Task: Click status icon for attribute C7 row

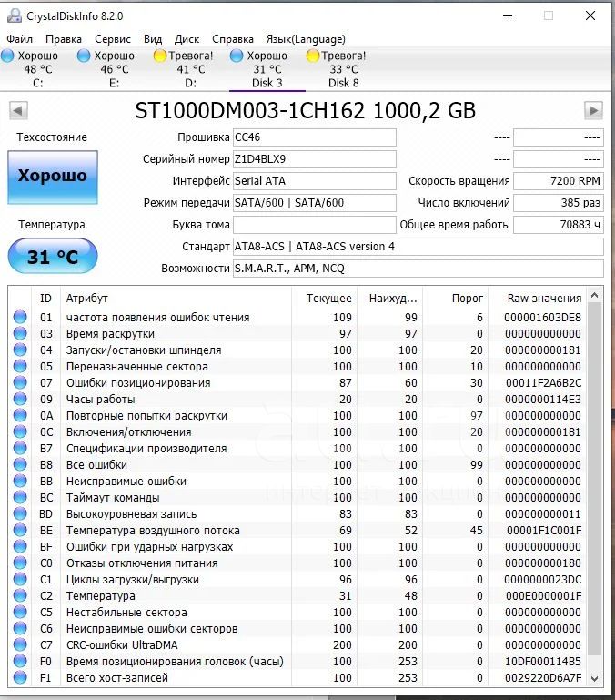Action: click(20, 644)
